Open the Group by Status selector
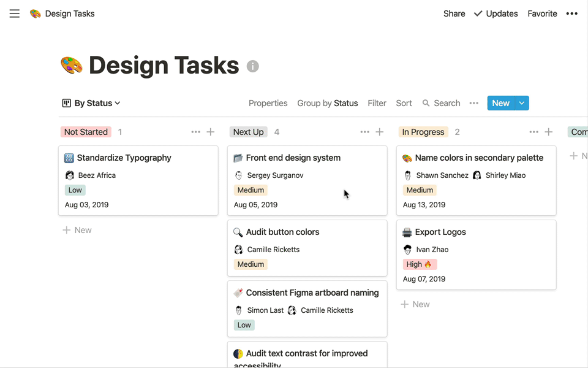The height and width of the screenshot is (368, 588). click(327, 103)
